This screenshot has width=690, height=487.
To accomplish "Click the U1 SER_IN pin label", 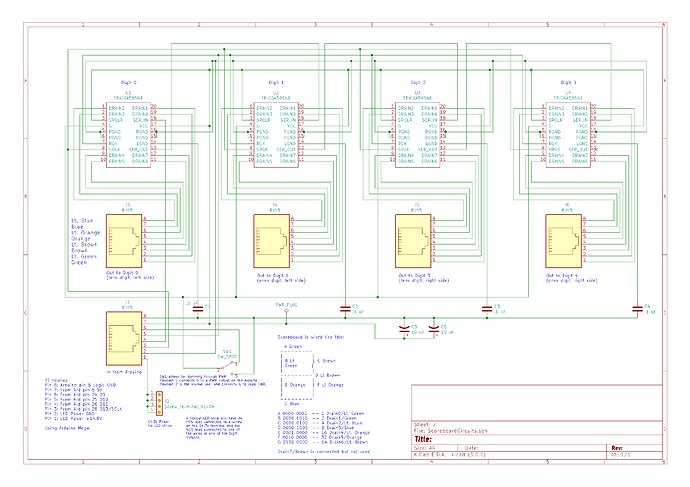I will pyautogui.click(x=141, y=120).
